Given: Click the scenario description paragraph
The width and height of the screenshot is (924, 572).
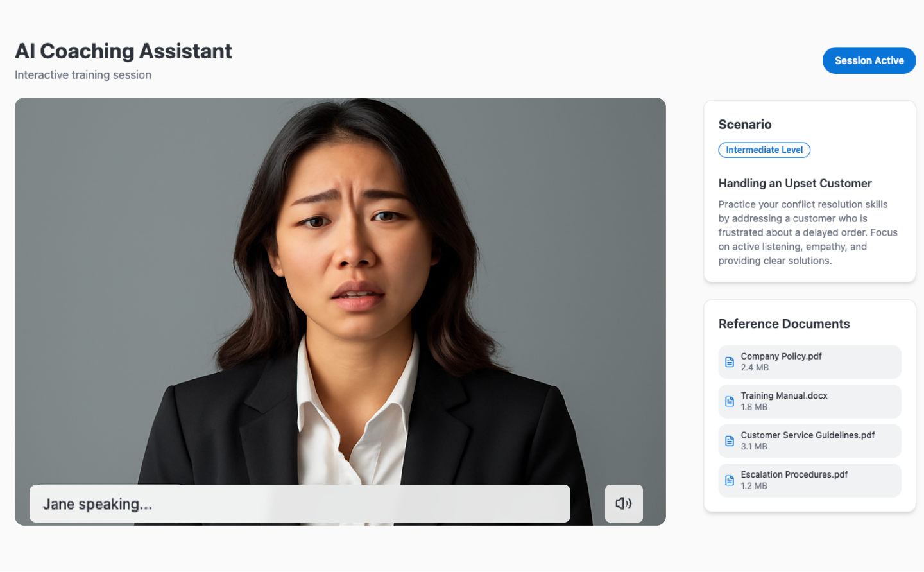Looking at the screenshot, I should click(x=807, y=232).
